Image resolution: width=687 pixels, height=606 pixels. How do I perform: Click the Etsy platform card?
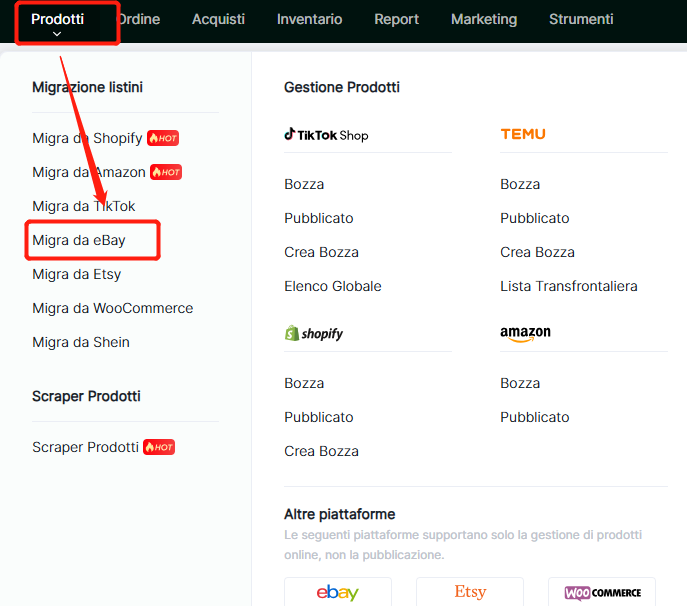470,592
